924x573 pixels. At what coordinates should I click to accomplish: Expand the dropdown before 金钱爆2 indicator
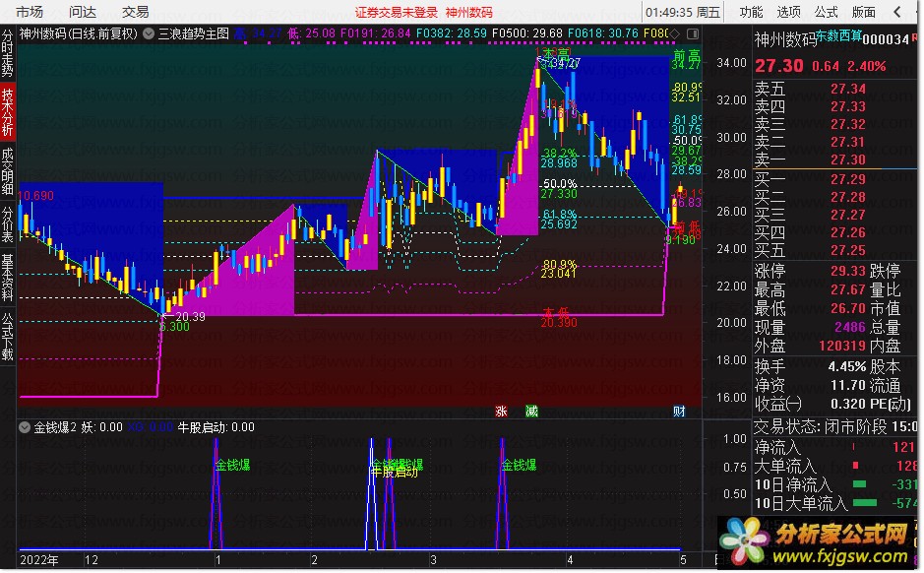click(x=25, y=427)
